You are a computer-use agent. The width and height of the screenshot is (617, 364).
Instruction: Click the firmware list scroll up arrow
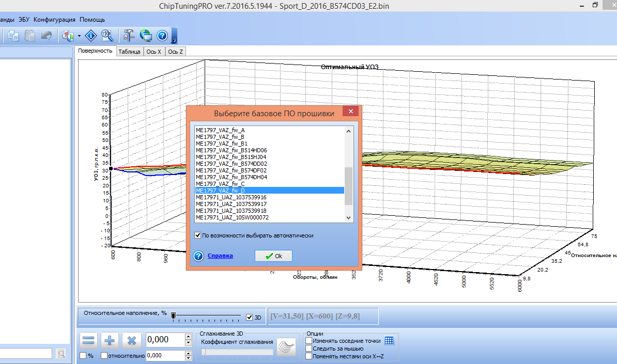coord(348,131)
